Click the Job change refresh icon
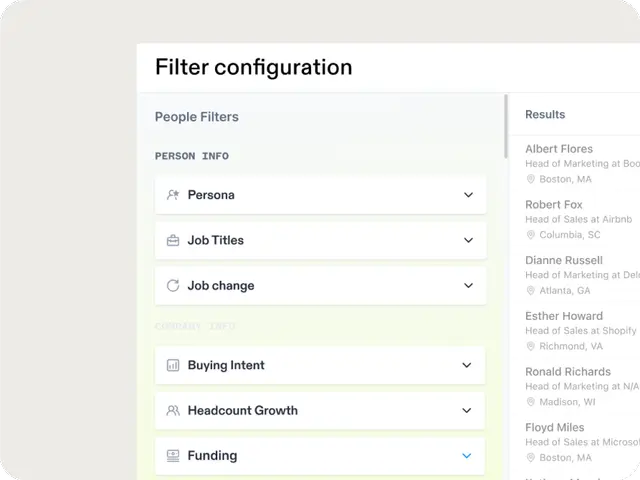This screenshot has height=480, width=640. 173,285
